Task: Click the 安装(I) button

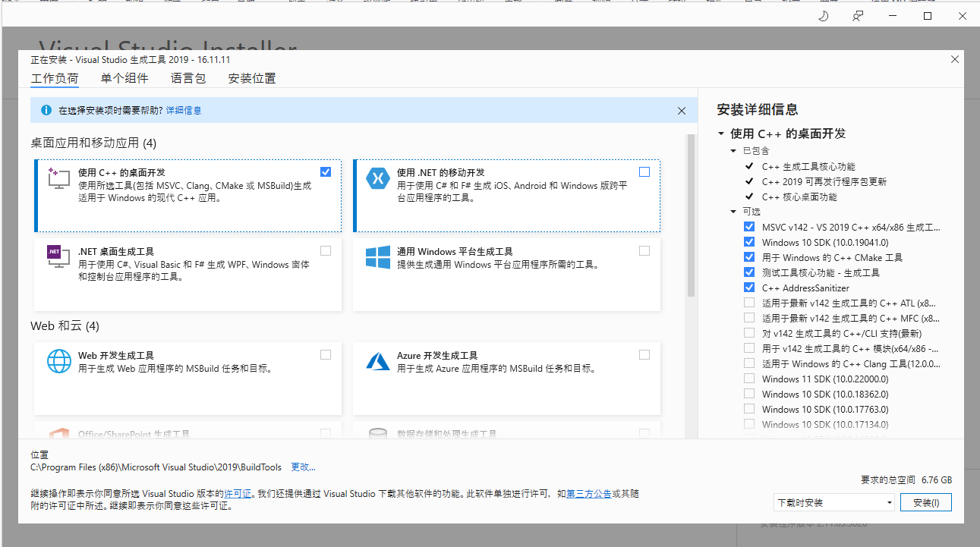Action: [x=925, y=501]
